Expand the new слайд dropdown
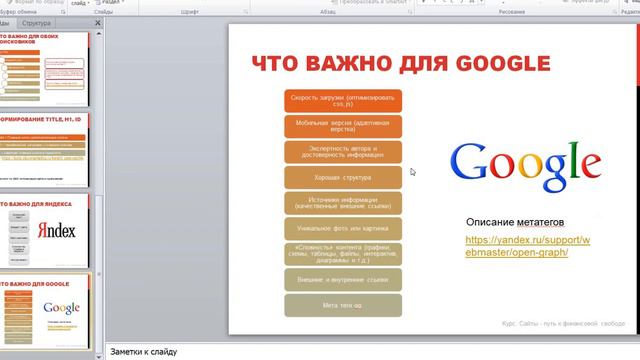Screen dimensions: 640x360 pyautogui.click(x=80, y=3)
